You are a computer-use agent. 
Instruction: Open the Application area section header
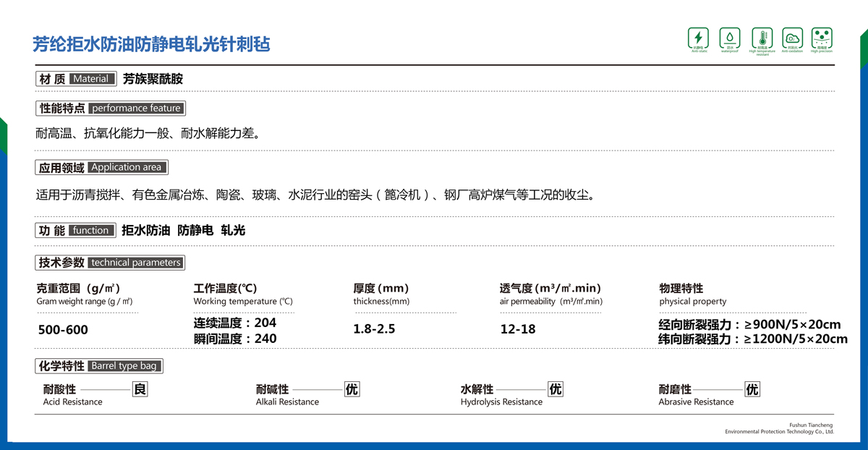(x=102, y=167)
